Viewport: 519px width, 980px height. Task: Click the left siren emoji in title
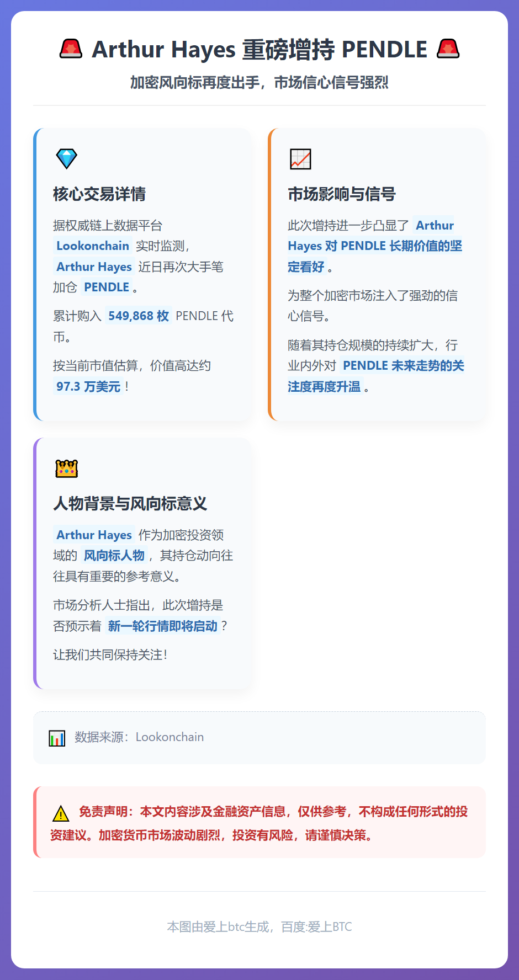tap(71, 49)
